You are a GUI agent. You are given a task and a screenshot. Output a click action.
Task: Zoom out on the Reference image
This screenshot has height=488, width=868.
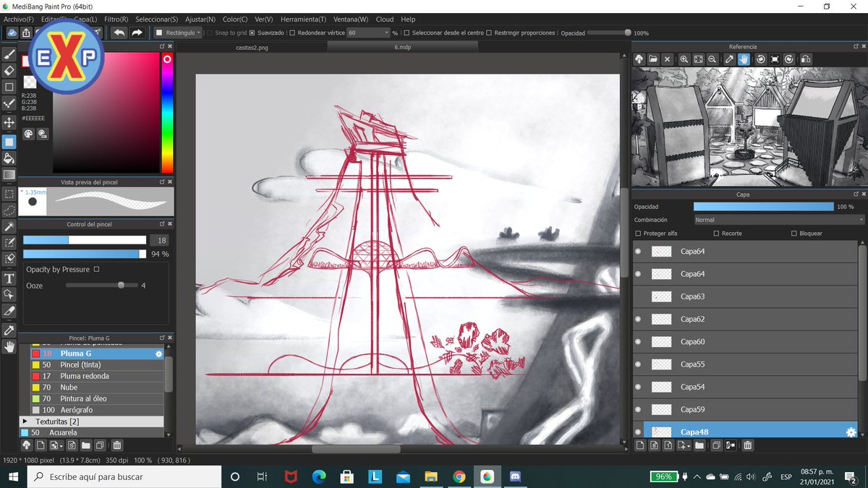pyautogui.click(x=712, y=59)
